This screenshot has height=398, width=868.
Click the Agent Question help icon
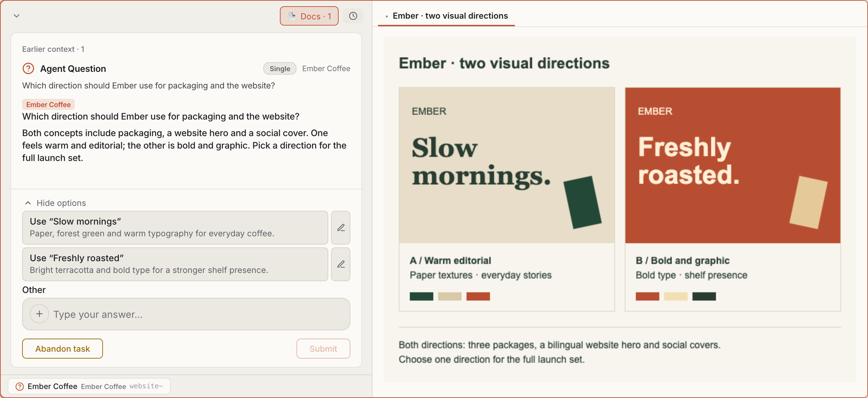tap(28, 68)
